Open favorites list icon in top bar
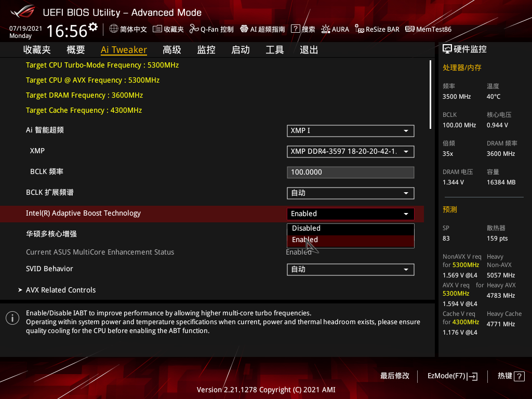Viewport: 532px width, 399px height. (157, 29)
